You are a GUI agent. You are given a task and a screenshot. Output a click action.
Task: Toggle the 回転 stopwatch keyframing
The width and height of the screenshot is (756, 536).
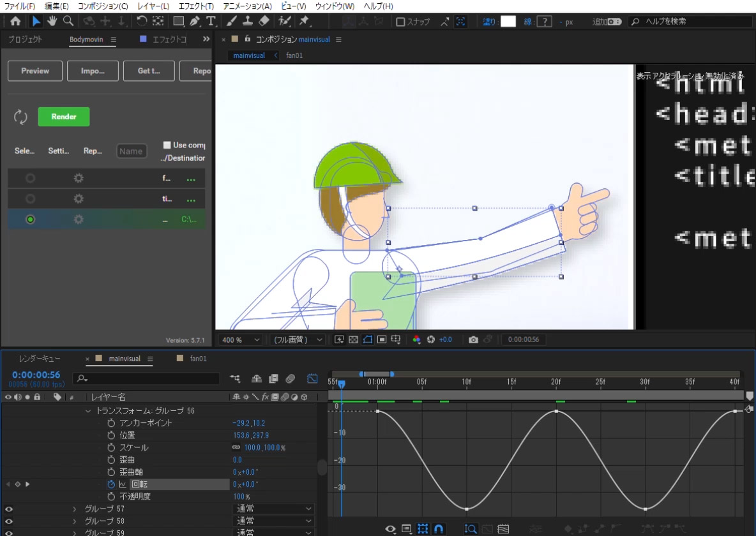pos(111,484)
